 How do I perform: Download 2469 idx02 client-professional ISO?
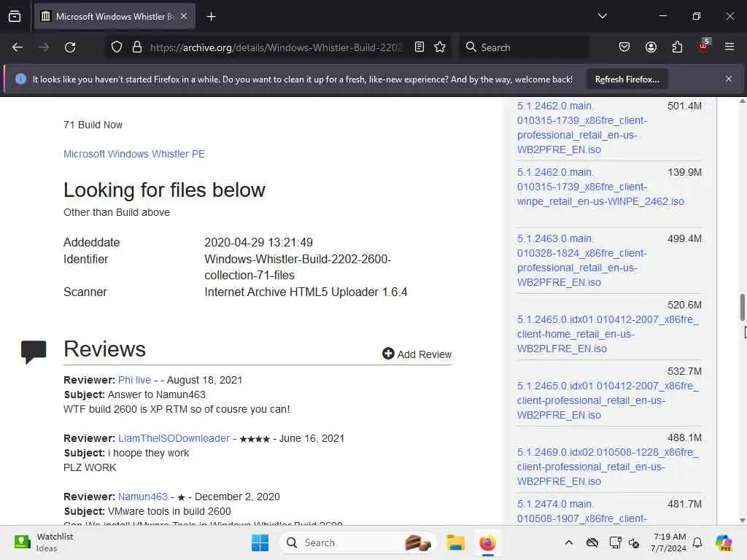coord(608,466)
